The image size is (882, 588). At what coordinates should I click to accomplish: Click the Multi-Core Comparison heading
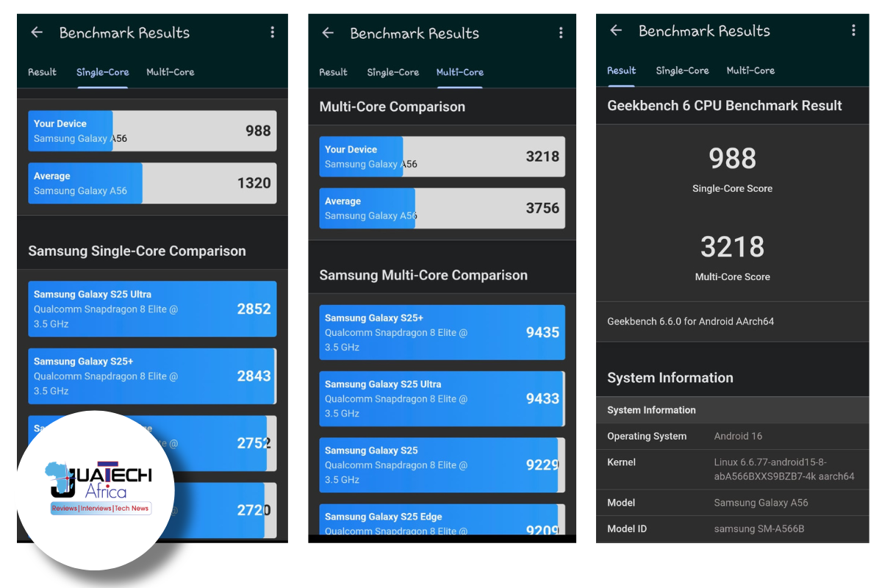click(392, 107)
